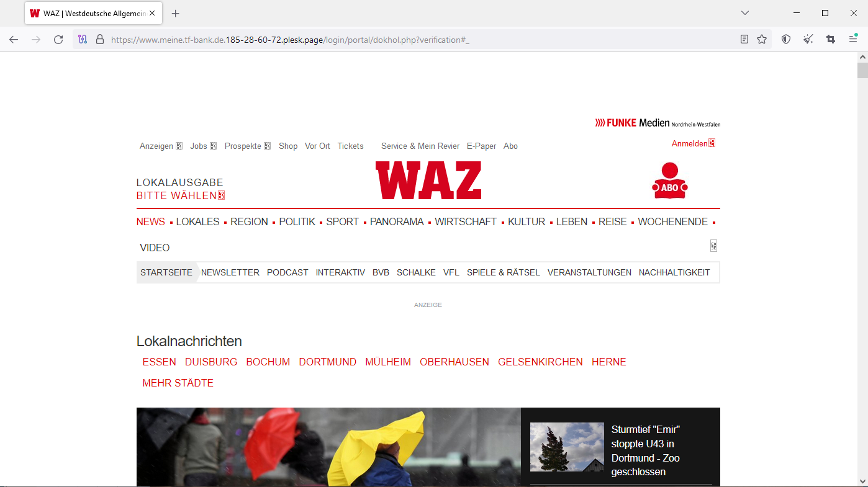The image size is (868, 487).
Task: Go back using the back arrow
Action: 14,39
